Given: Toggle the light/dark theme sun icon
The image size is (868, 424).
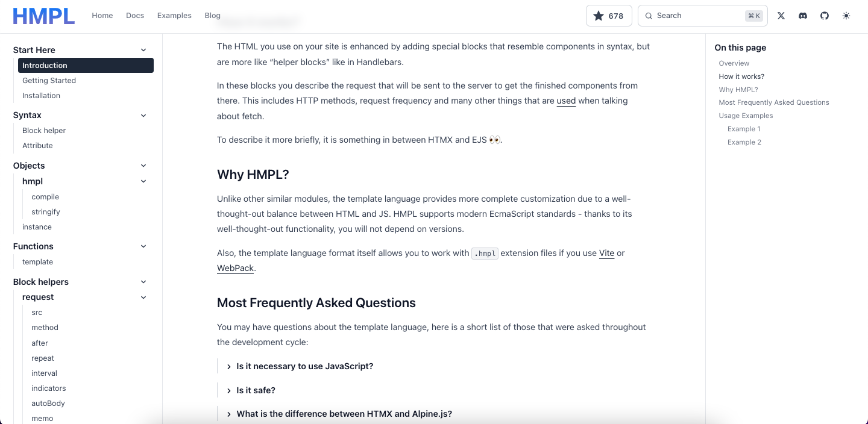Looking at the screenshot, I should click(x=846, y=16).
